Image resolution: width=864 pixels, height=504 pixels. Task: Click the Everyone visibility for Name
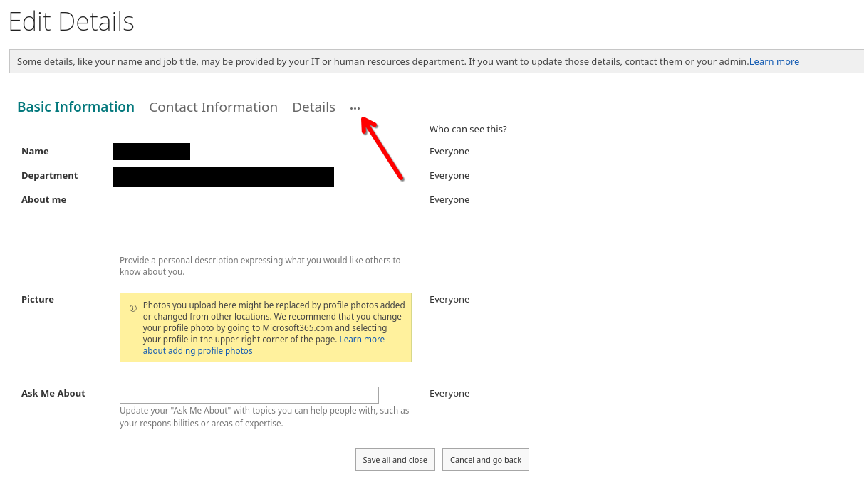(449, 152)
